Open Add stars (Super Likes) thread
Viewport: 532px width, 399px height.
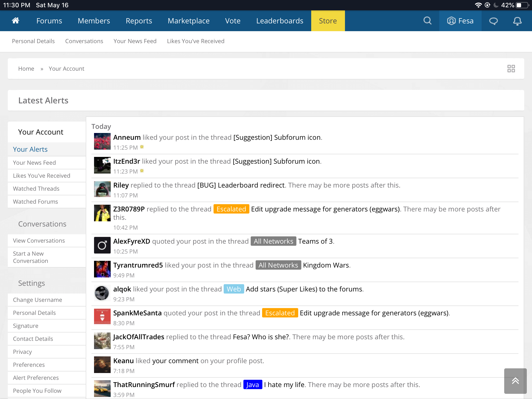[304, 289]
